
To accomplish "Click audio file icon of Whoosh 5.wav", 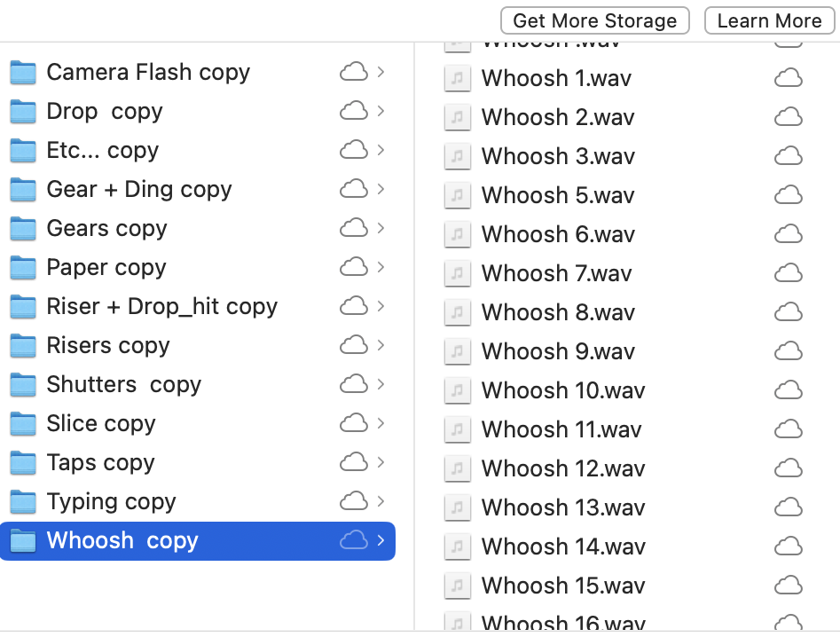I will 457,195.
